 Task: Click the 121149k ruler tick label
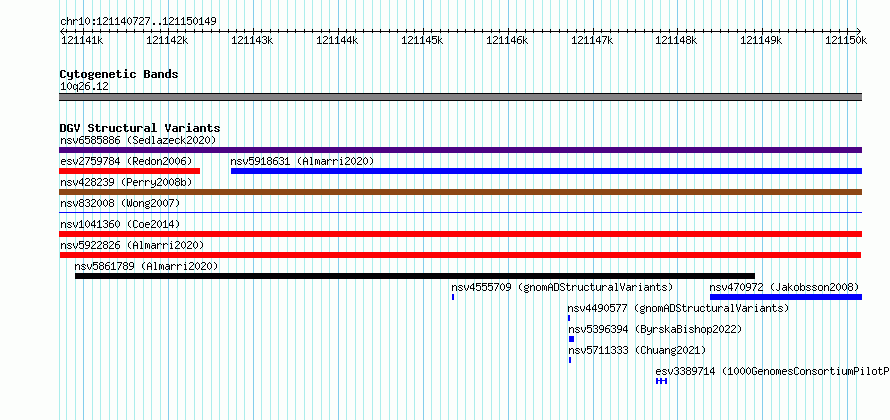pyautogui.click(x=761, y=40)
